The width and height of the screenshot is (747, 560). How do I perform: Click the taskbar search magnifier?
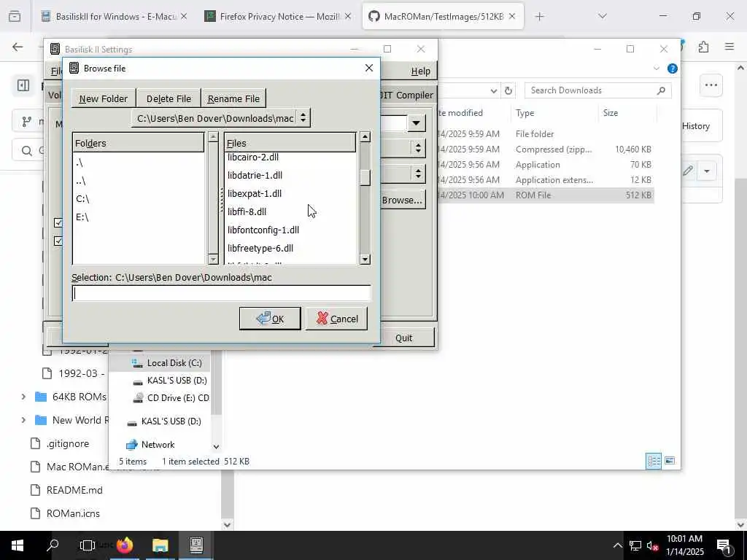pos(53,545)
